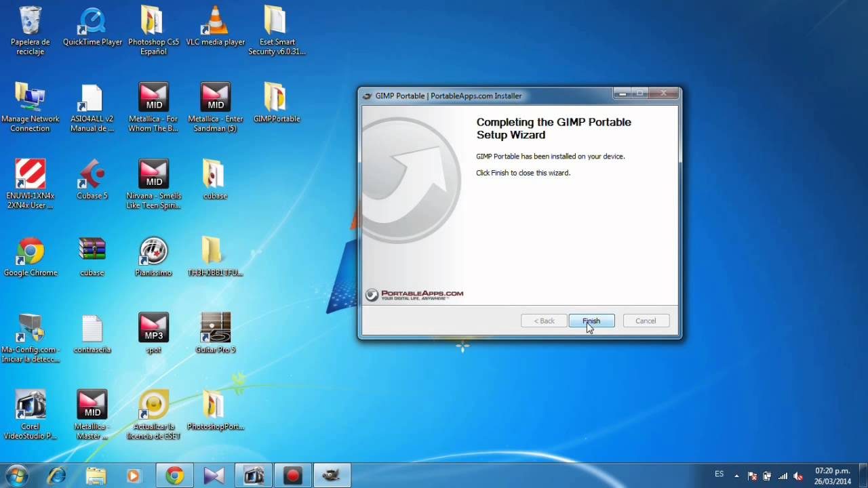868x488 pixels.
Task: Select the Corel VideoStudio shortcut
Action: 31,415
